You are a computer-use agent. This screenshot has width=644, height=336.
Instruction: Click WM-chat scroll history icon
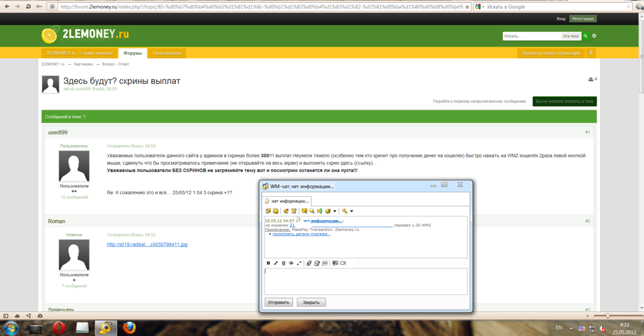294,211
